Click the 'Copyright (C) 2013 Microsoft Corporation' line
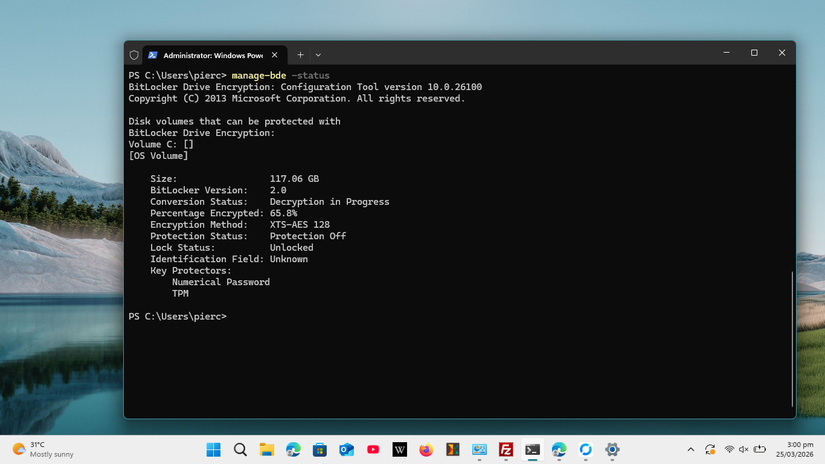The image size is (825, 464). 297,98
